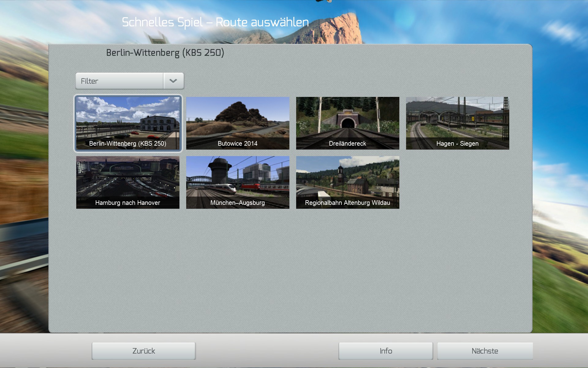
Task: Click the Hamburg nach Hanover caption text
Action: [x=128, y=203]
